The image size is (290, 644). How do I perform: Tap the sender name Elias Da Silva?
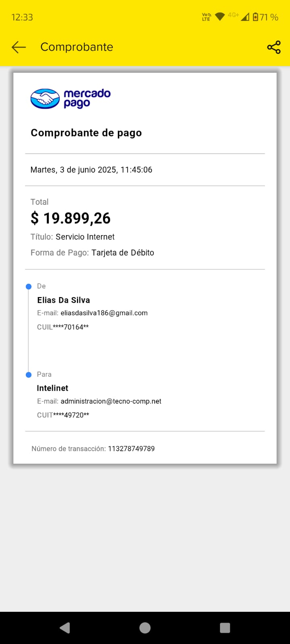(64, 300)
